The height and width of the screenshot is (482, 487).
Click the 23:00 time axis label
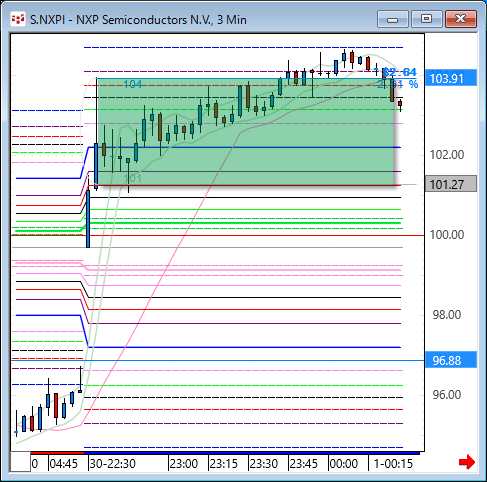pos(184,464)
